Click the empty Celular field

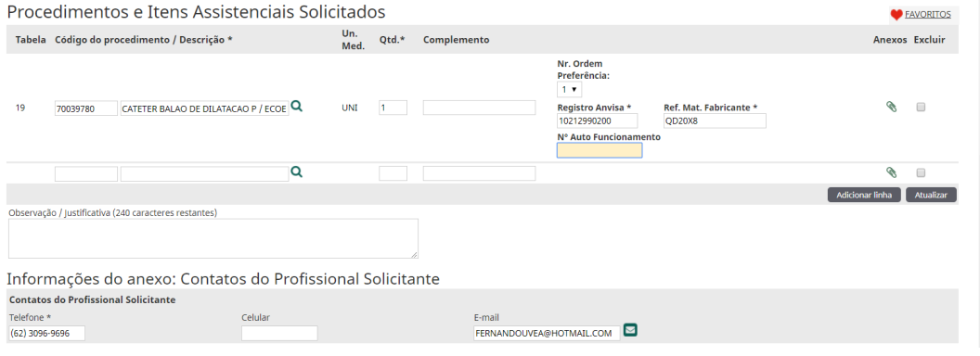click(279, 333)
